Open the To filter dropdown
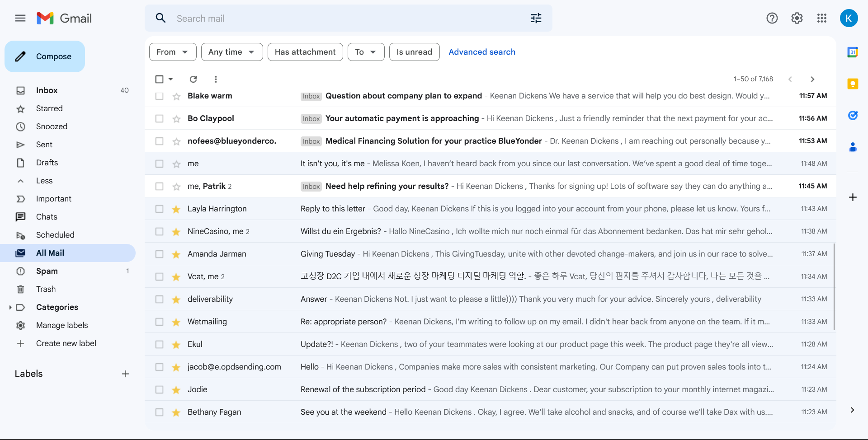Image resolution: width=868 pixels, height=440 pixels. 366,52
